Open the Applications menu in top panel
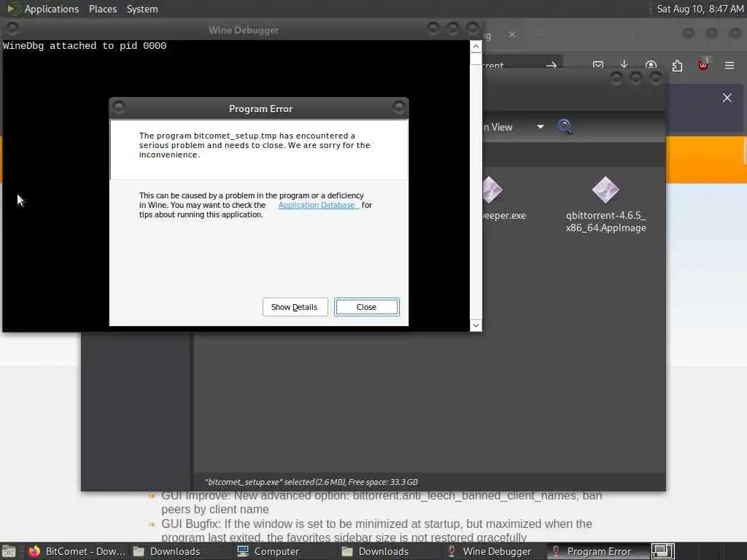 click(x=52, y=9)
